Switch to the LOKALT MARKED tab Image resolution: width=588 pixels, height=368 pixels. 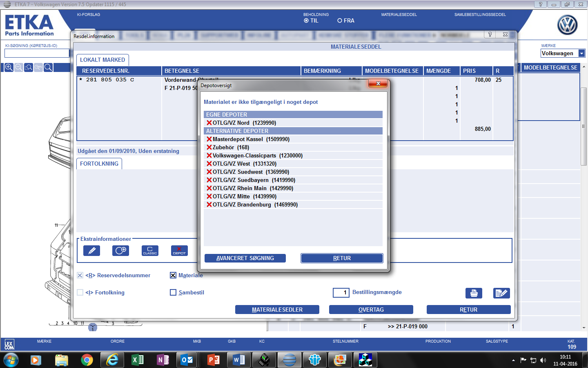[x=102, y=60]
